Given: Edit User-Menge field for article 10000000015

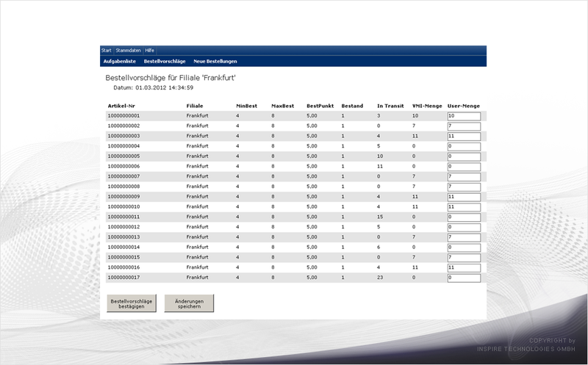Looking at the screenshot, I should click(x=464, y=258).
